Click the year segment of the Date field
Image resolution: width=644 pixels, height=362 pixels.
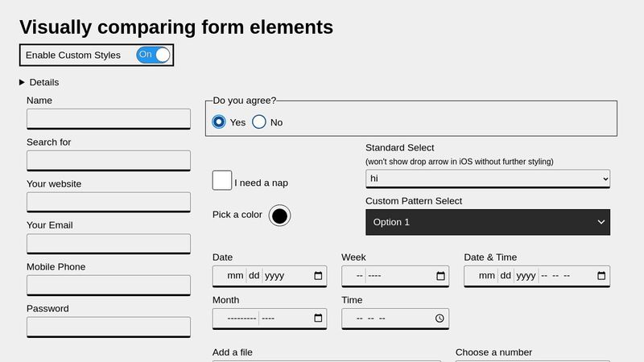click(x=275, y=276)
